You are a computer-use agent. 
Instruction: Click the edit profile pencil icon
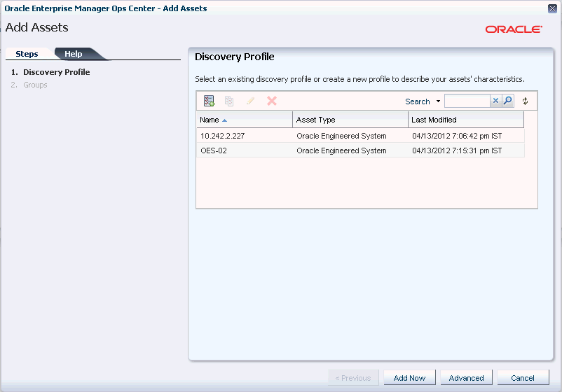250,101
